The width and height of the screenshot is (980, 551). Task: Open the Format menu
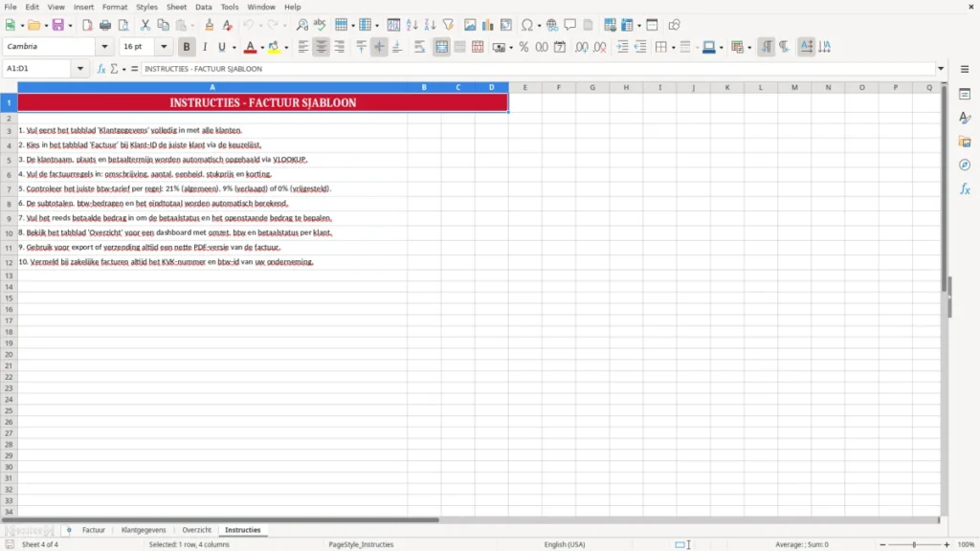point(115,7)
